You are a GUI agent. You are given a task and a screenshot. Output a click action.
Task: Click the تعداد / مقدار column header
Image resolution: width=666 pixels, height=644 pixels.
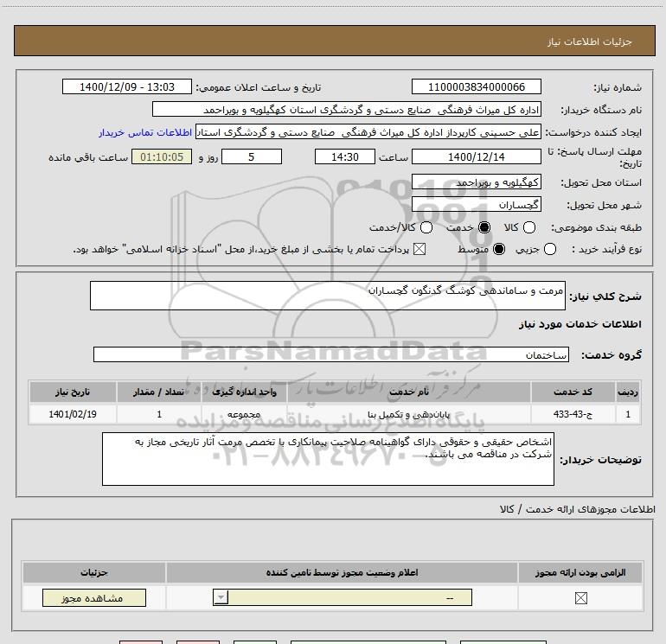tap(159, 392)
